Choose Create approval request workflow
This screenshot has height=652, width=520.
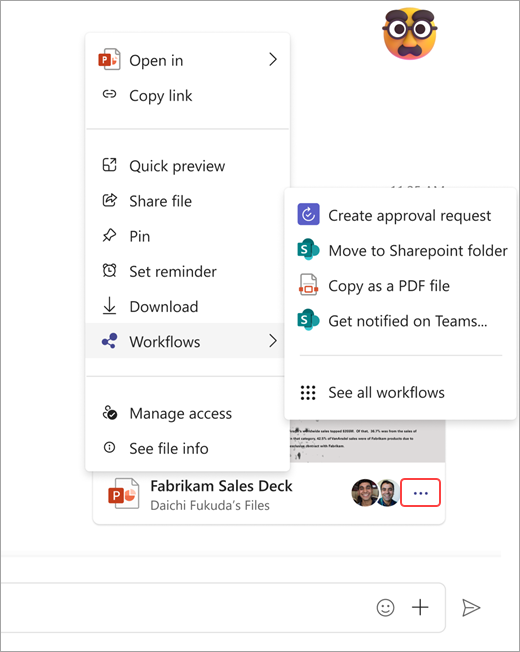pyautogui.click(x=400, y=215)
